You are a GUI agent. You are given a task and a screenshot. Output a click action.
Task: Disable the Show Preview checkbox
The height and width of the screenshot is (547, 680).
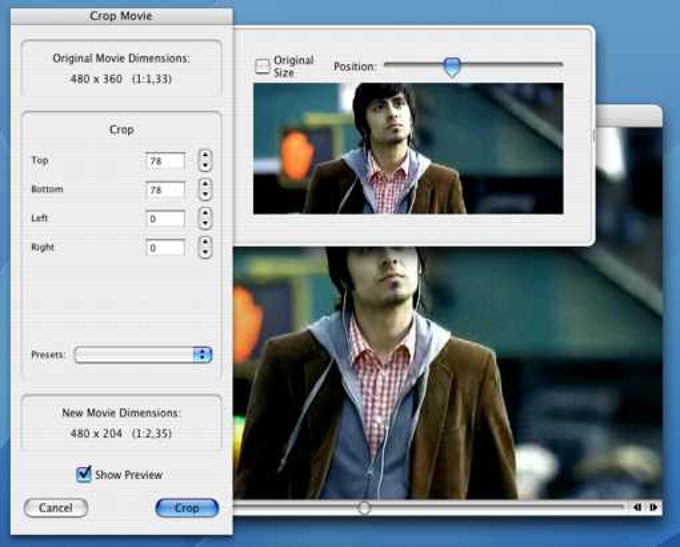[x=84, y=474]
